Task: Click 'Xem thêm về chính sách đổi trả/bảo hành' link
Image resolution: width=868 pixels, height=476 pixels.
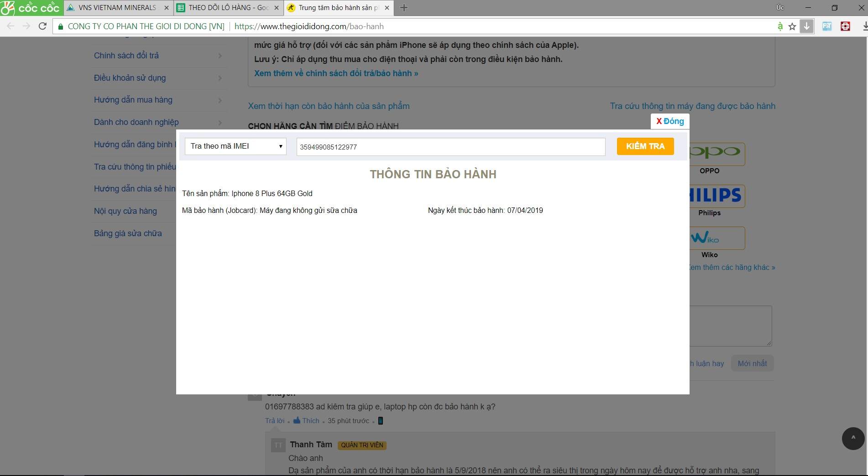Action: click(336, 73)
